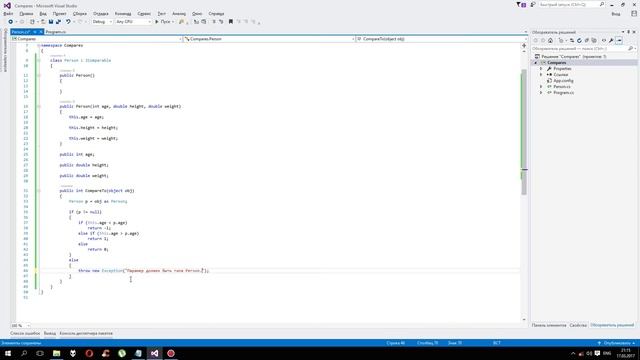Open the Any CPU platform dropdown
This screenshot has height=360, width=640.
pyautogui.click(x=133, y=22)
